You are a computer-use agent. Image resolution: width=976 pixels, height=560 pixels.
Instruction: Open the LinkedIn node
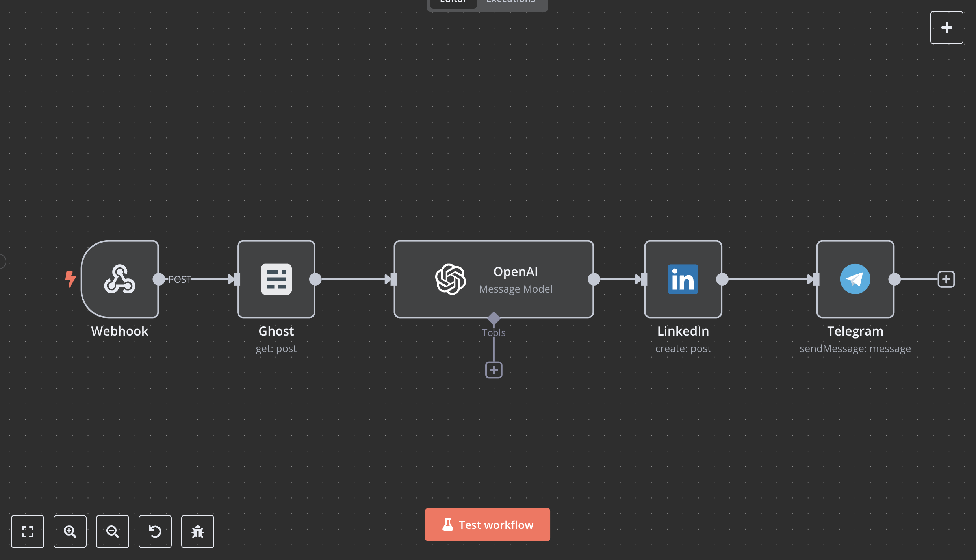(682, 279)
